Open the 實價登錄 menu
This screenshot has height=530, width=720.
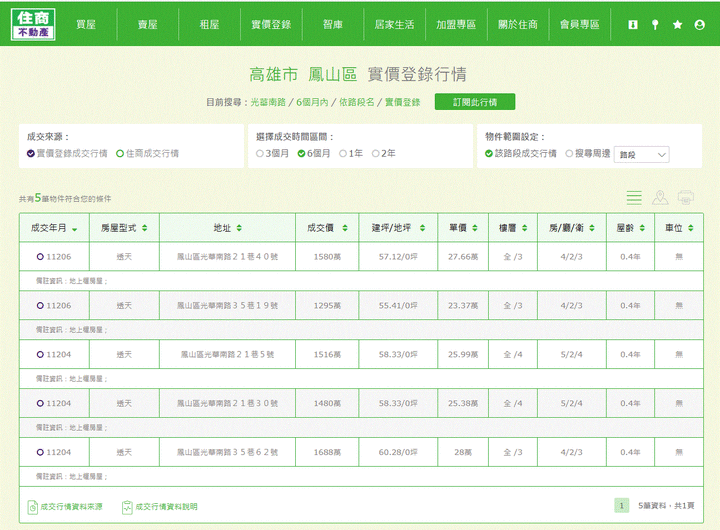click(271, 25)
